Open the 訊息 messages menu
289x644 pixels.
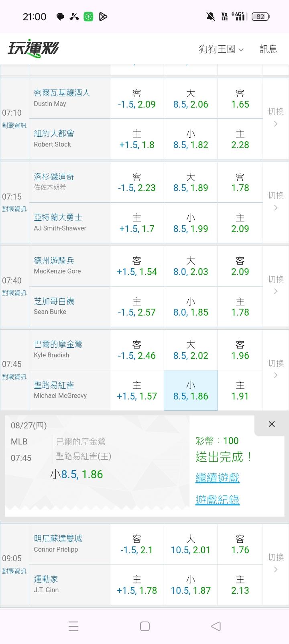click(x=269, y=49)
